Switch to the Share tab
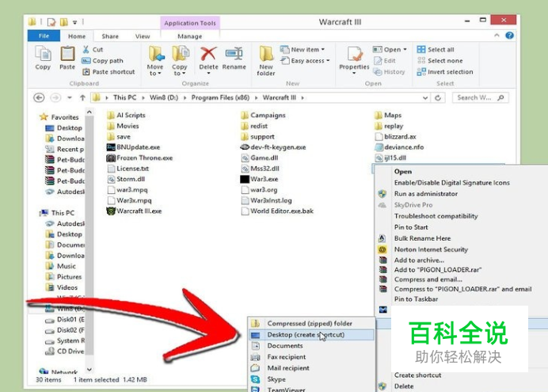 pos(110,36)
